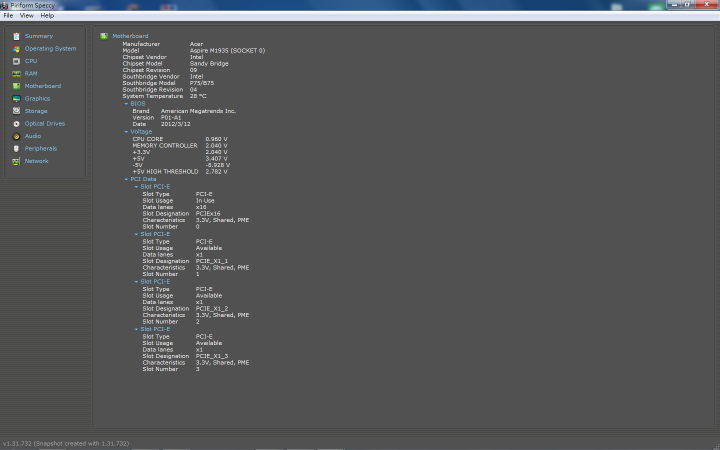This screenshot has height=450, width=720.
Task: Click the Motherboard heading in main panel
Action: (130, 36)
